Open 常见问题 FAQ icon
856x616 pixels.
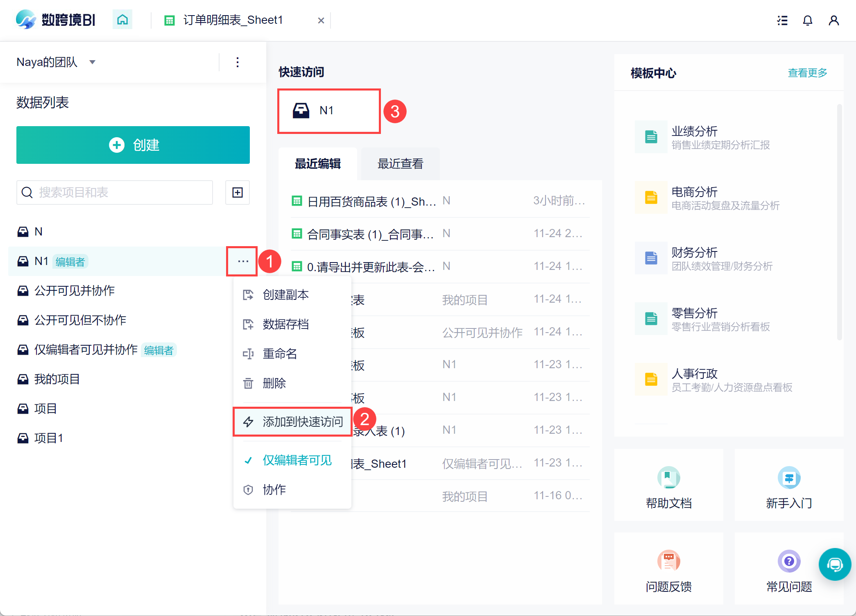point(789,561)
